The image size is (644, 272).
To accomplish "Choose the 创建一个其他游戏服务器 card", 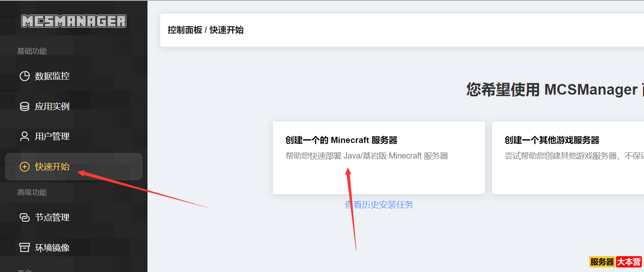I will 568,158.
